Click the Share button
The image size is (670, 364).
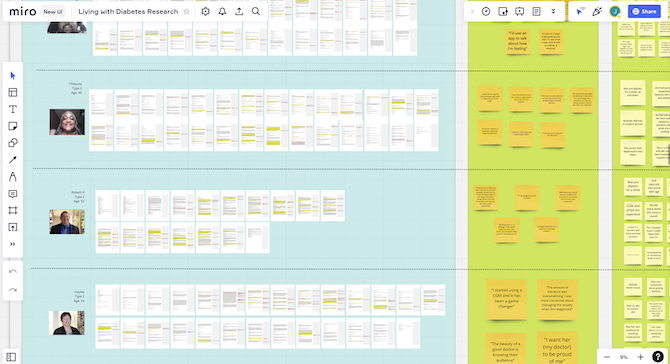pyautogui.click(x=644, y=12)
